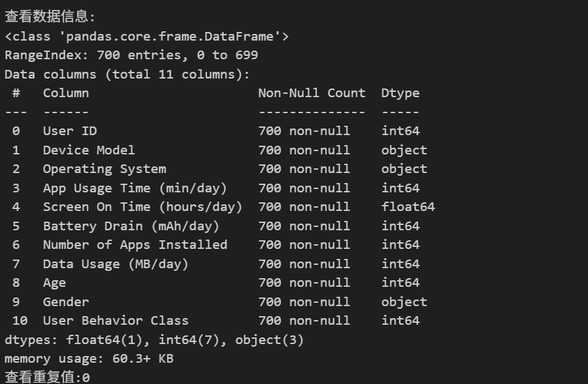Click 'Screen On Time (hours/day)' text
Image resolution: width=588 pixels, height=384 pixels.
coord(143,207)
